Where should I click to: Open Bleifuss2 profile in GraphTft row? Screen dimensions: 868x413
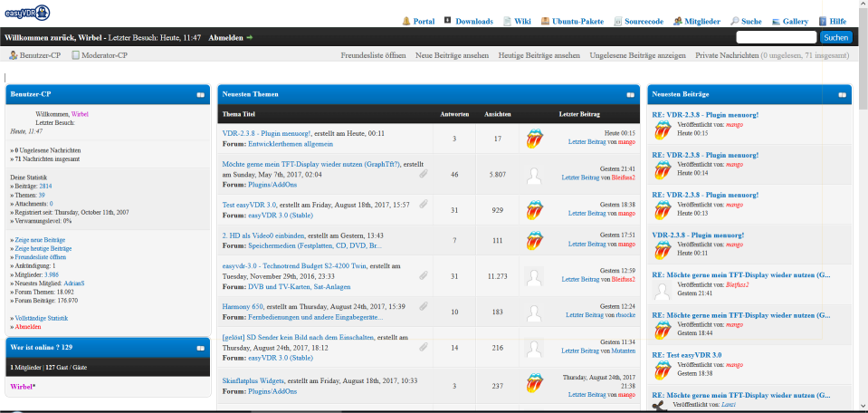point(624,178)
